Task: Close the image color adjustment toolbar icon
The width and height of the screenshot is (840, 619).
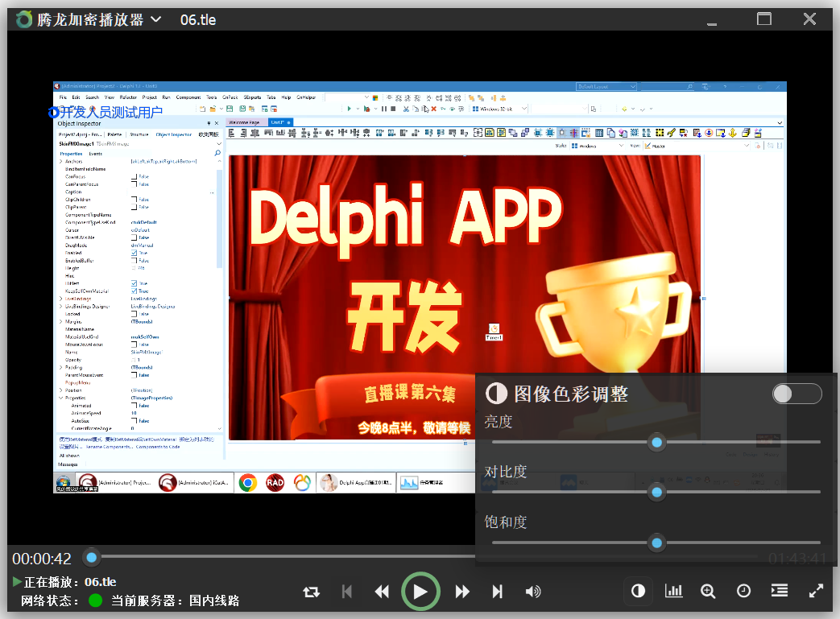Action: tap(638, 591)
